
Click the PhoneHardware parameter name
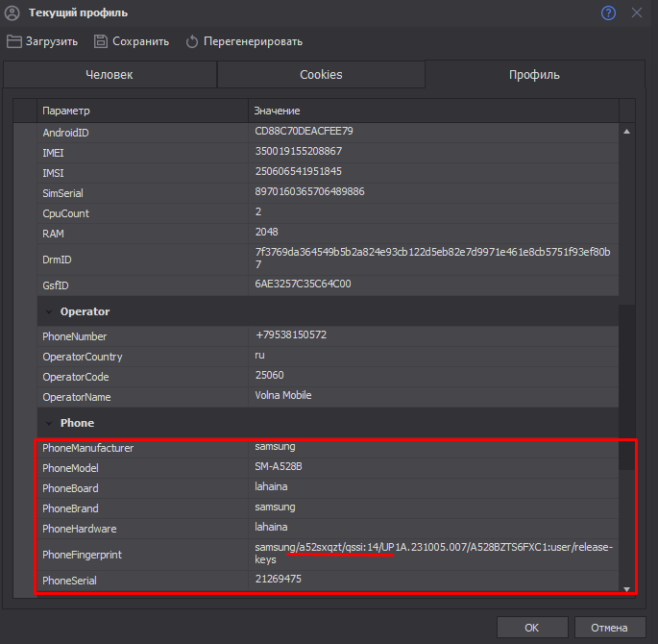click(x=80, y=529)
